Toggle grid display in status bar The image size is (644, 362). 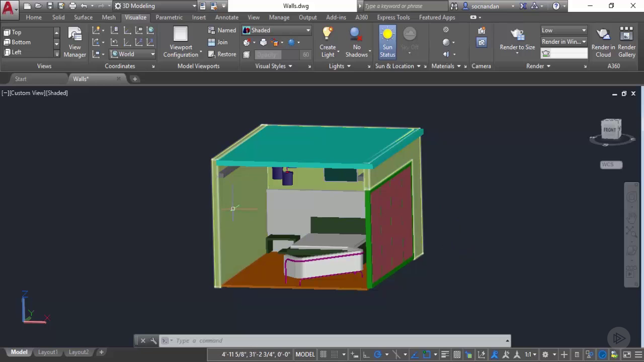pos(324,354)
